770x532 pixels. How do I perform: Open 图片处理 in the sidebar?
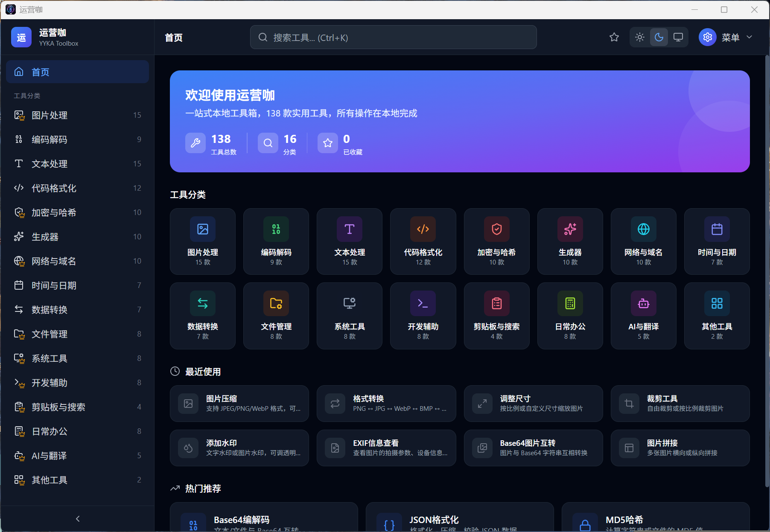point(77,115)
